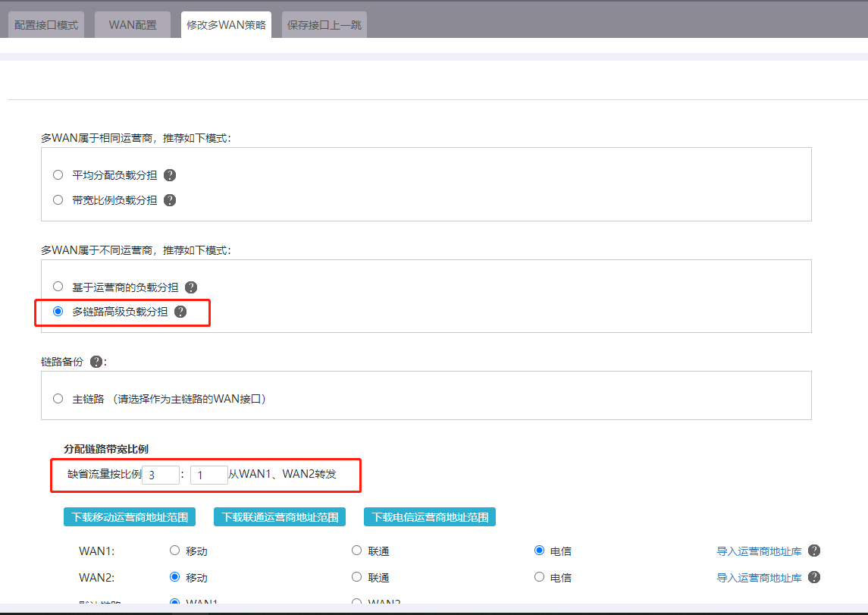Click the WAN1: row label

point(97,551)
